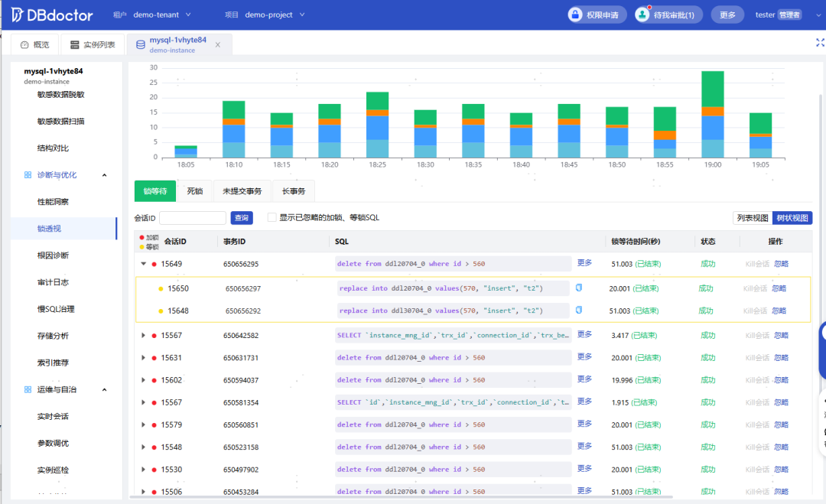Click the blue 查询 button
The image size is (826, 504).
click(242, 218)
